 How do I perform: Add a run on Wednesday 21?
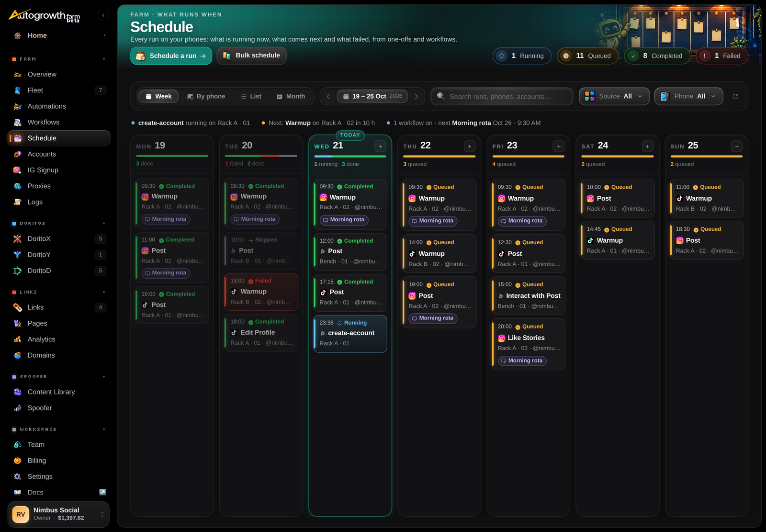(381, 147)
